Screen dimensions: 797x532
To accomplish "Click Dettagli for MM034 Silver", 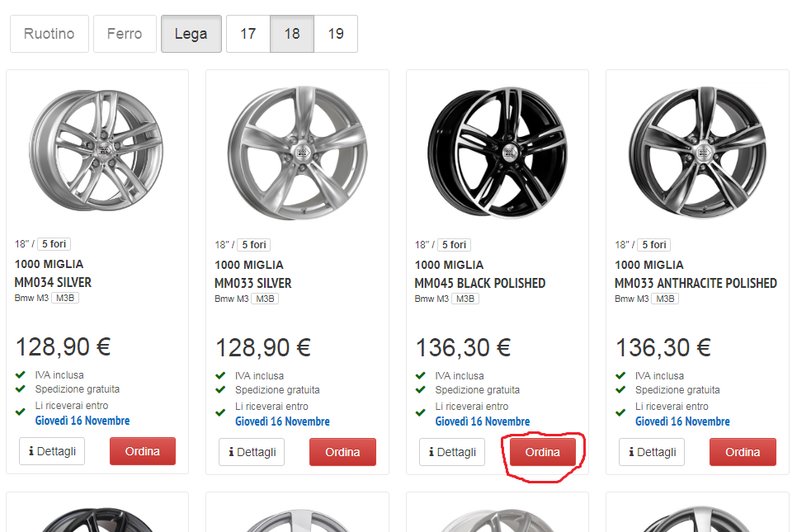I will click(52, 451).
